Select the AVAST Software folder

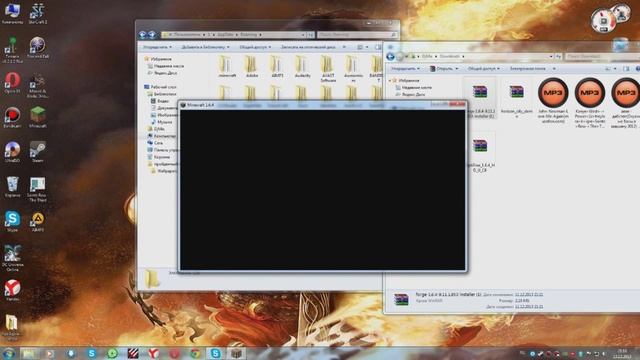tap(328, 69)
